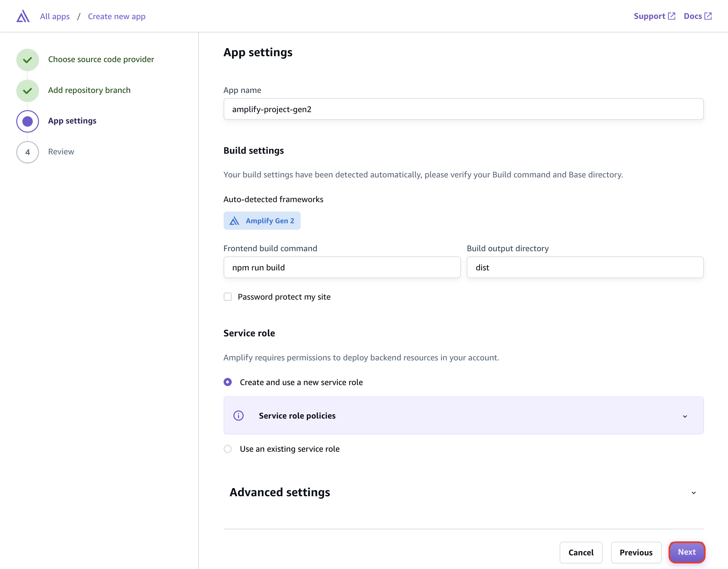The width and height of the screenshot is (728, 569).
Task: Expand the Service role policies panel
Action: pyautogui.click(x=685, y=416)
